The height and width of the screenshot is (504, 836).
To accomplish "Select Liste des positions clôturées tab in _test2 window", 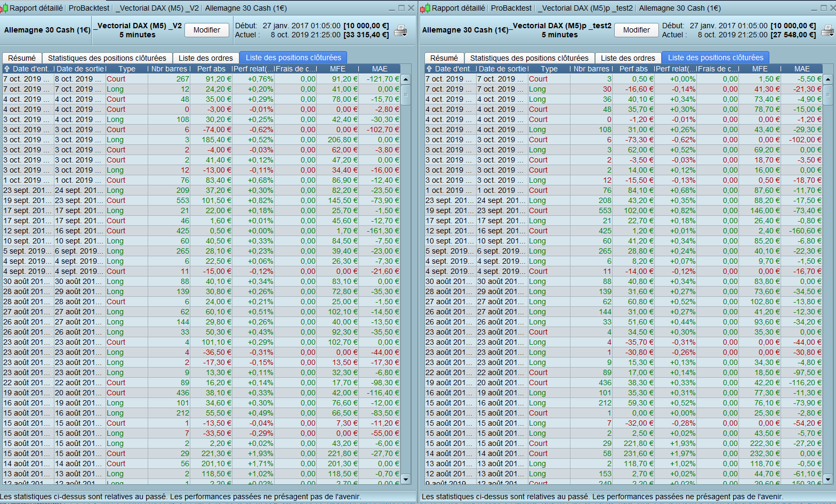I will coord(716,58).
